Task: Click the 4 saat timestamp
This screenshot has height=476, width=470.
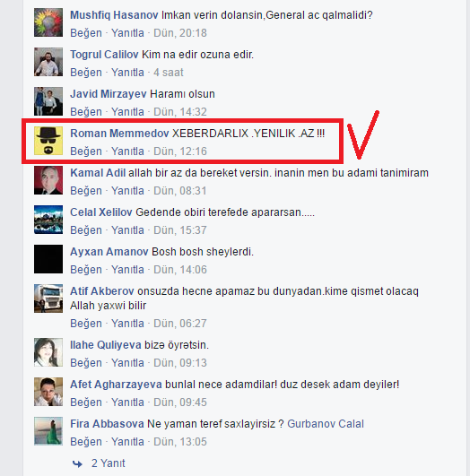Action: click(x=169, y=73)
